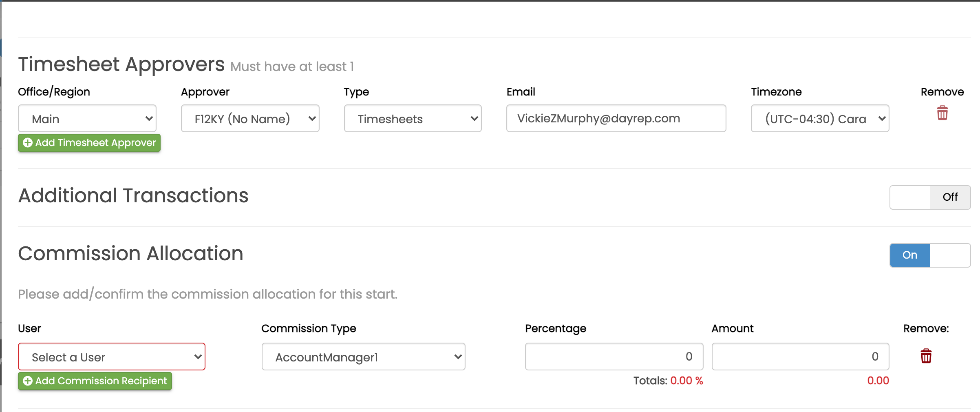Screen dimensions: 980x412
Task: Open the Type dropdown set to Timesheets
Action: (413, 119)
